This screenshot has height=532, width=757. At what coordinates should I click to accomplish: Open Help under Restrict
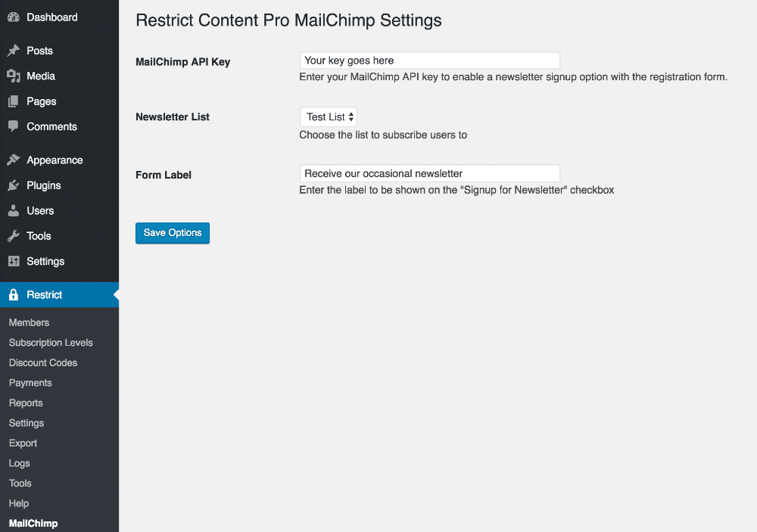(19, 503)
